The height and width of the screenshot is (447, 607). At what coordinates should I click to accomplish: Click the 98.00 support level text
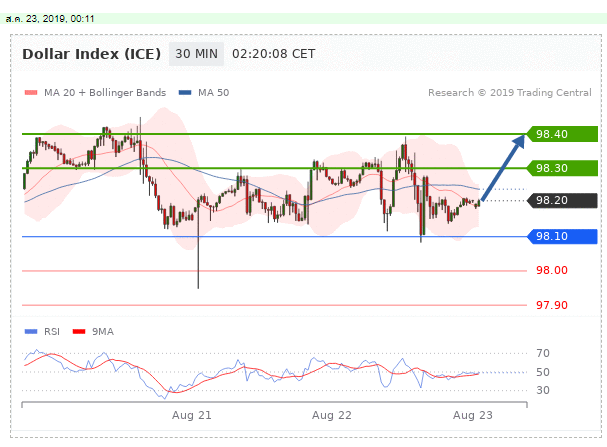pyautogui.click(x=552, y=270)
